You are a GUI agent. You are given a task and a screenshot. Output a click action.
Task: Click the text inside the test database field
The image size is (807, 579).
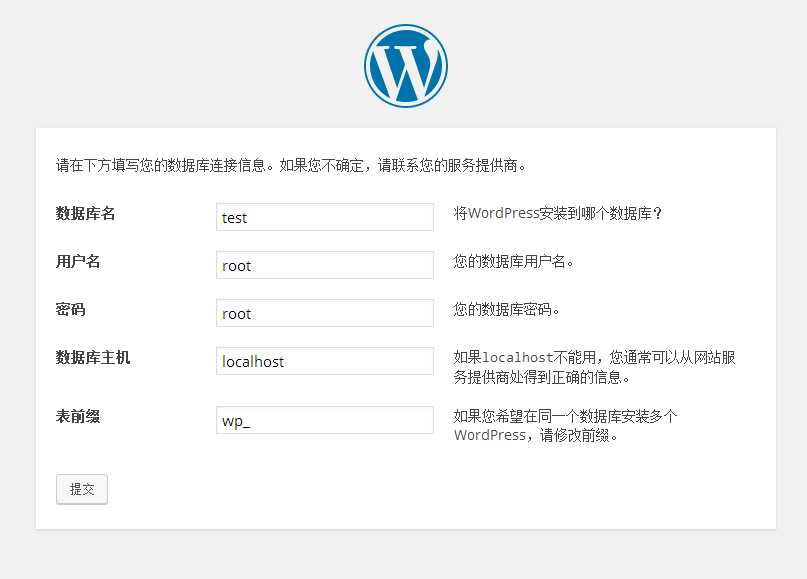coord(231,217)
